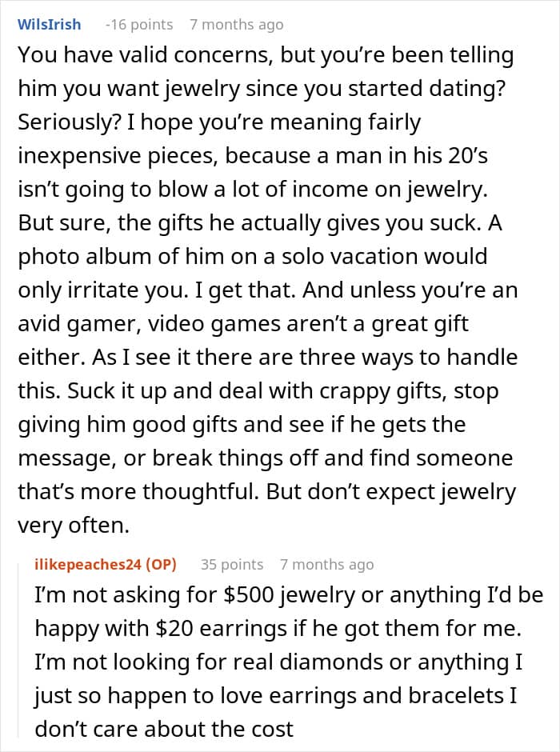Click the final line "very often."
Viewport: 560px width, 752px height.
(71, 526)
